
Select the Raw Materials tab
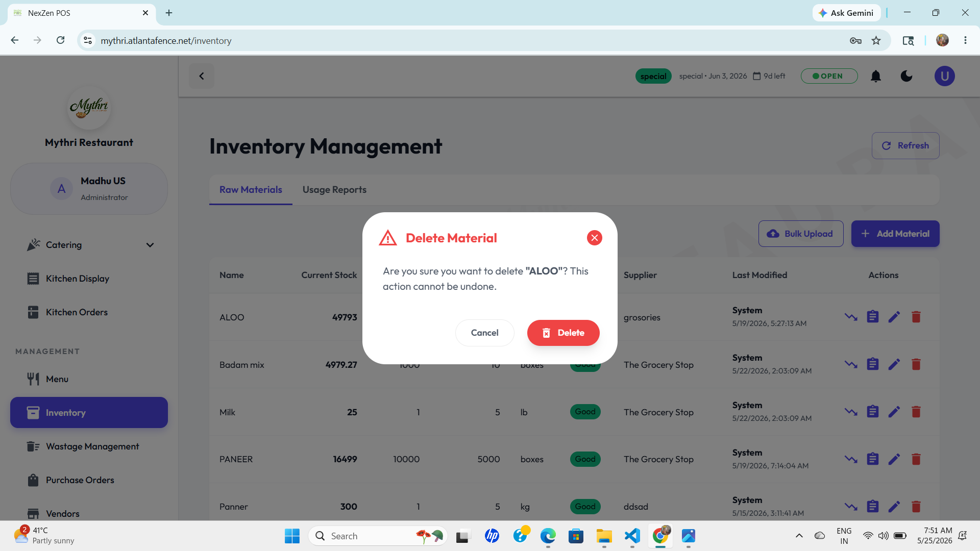pyautogui.click(x=251, y=190)
